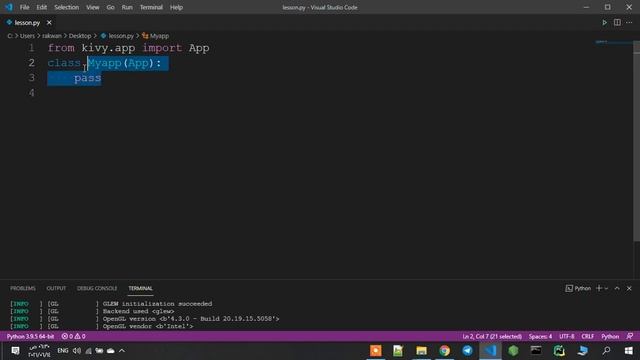Open the notification center icon
The image size is (640, 360).
(15, 351)
